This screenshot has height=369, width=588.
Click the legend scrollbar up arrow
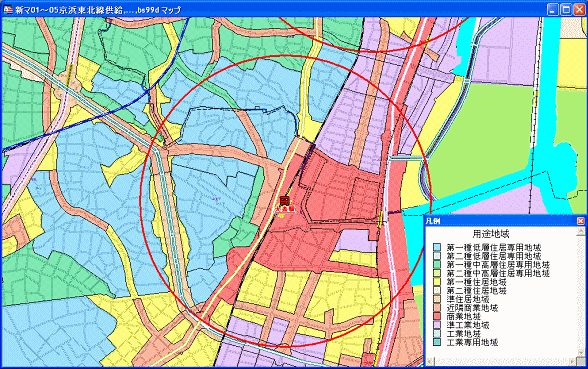click(580, 231)
